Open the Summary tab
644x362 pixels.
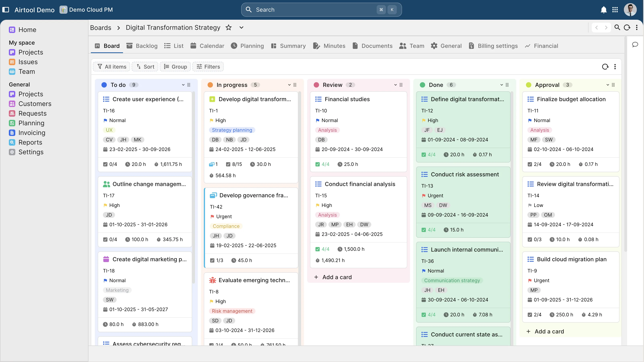[288, 46]
